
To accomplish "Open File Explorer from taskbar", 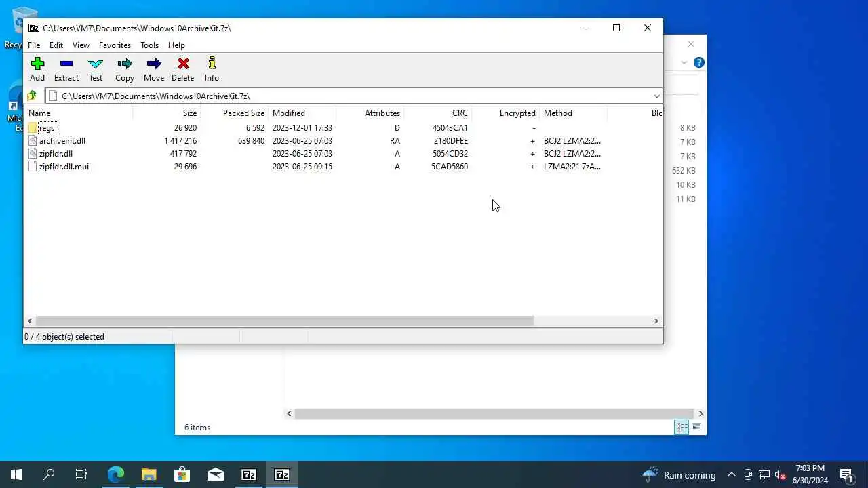I will click(x=149, y=474).
